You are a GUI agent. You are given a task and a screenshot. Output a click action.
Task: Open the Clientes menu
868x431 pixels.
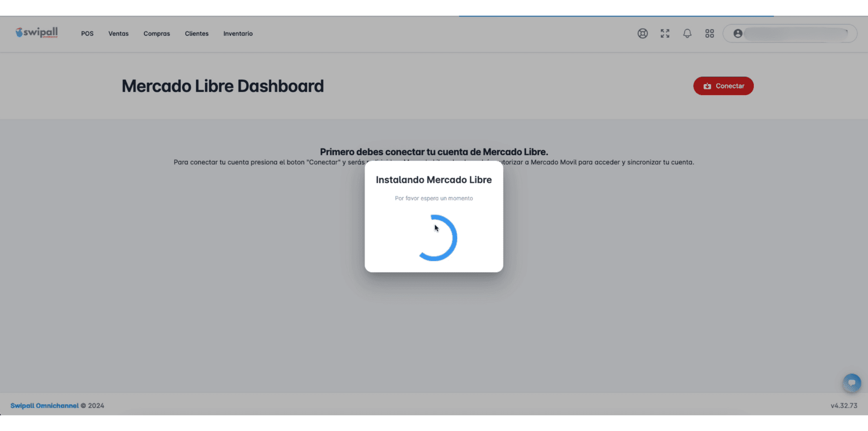(x=197, y=33)
